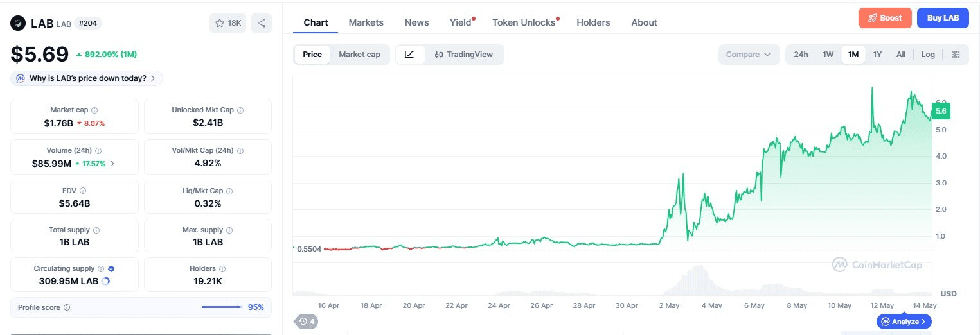Screen dimensions: 980x335
Task: Click the $2.41B unlocked market cap value
Action: click(x=208, y=123)
